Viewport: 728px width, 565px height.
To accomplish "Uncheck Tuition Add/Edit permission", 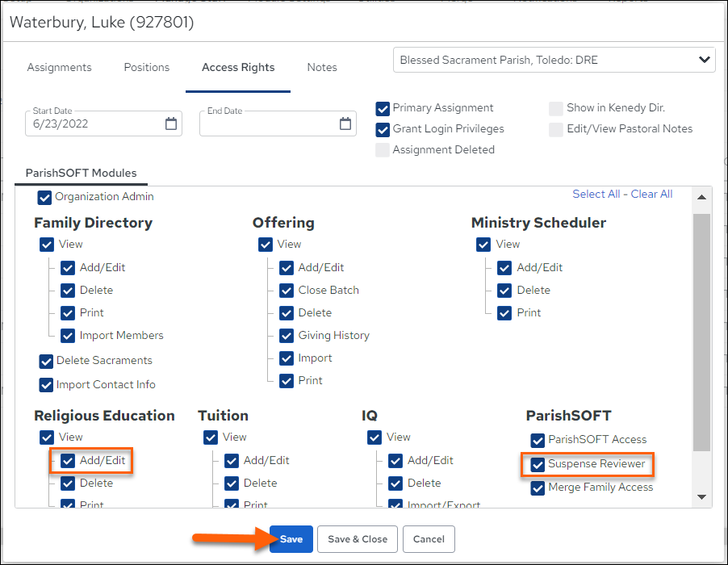I will (232, 461).
